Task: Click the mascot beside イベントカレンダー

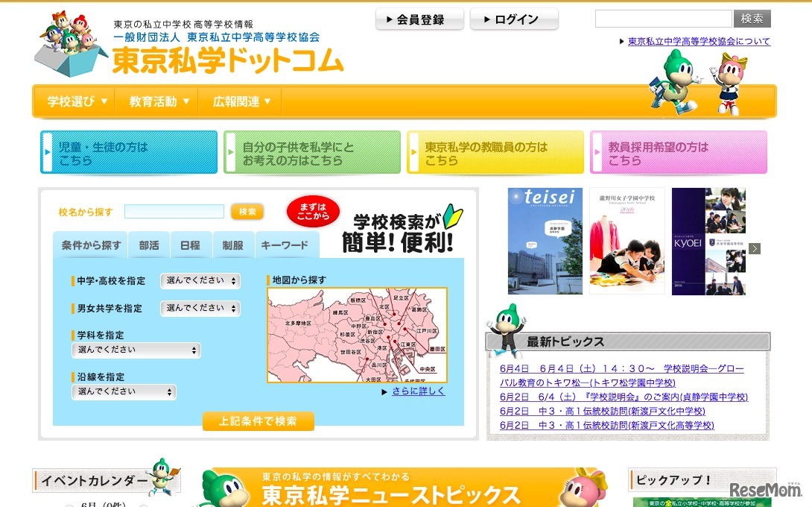Action: point(164,476)
